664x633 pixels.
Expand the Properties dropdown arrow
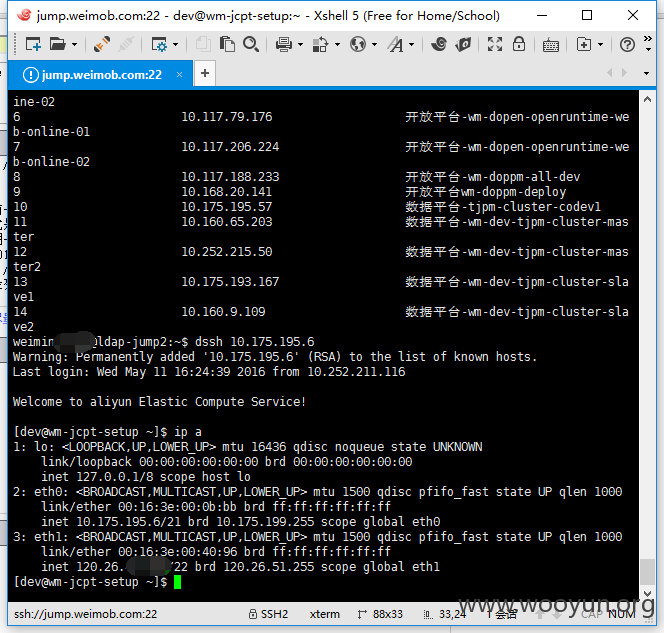[x=175, y=44]
